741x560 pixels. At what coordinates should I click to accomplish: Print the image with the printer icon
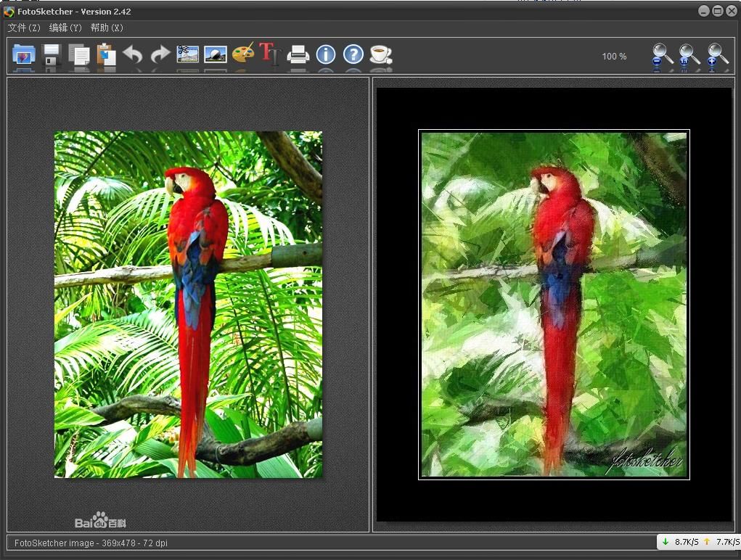[x=298, y=55]
